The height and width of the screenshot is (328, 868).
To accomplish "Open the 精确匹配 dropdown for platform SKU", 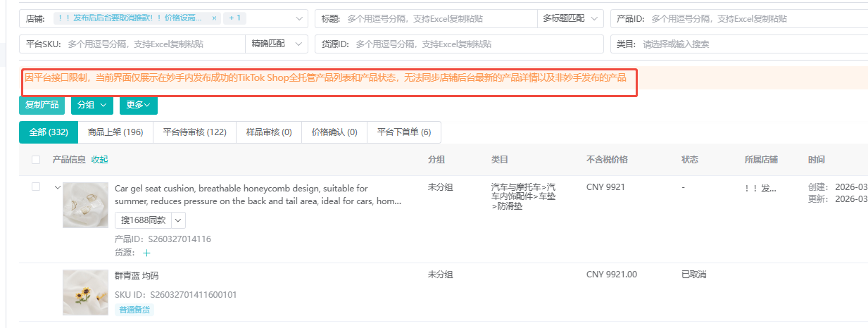I will pos(277,44).
